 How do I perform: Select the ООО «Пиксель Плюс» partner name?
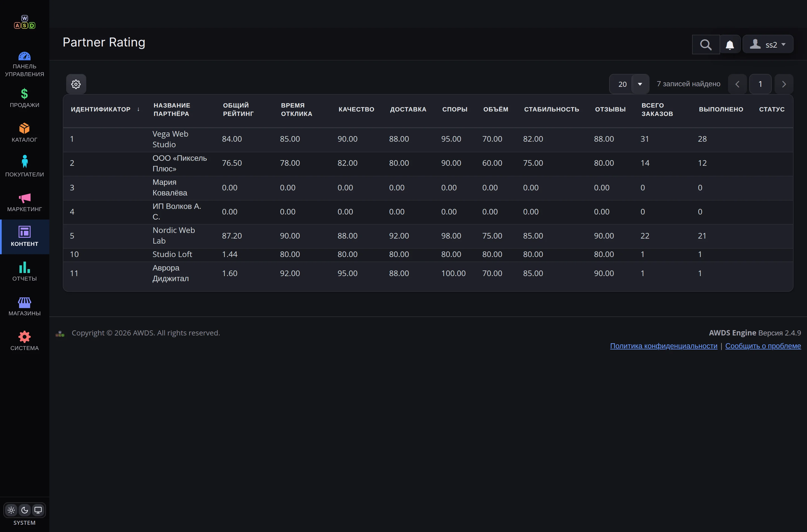coord(180,163)
